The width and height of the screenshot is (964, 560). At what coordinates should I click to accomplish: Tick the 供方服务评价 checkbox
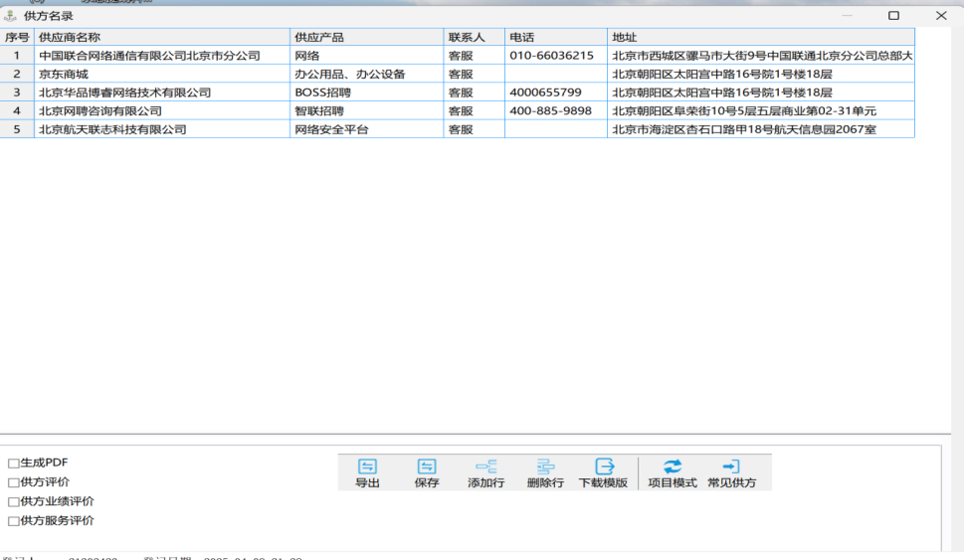(14, 521)
